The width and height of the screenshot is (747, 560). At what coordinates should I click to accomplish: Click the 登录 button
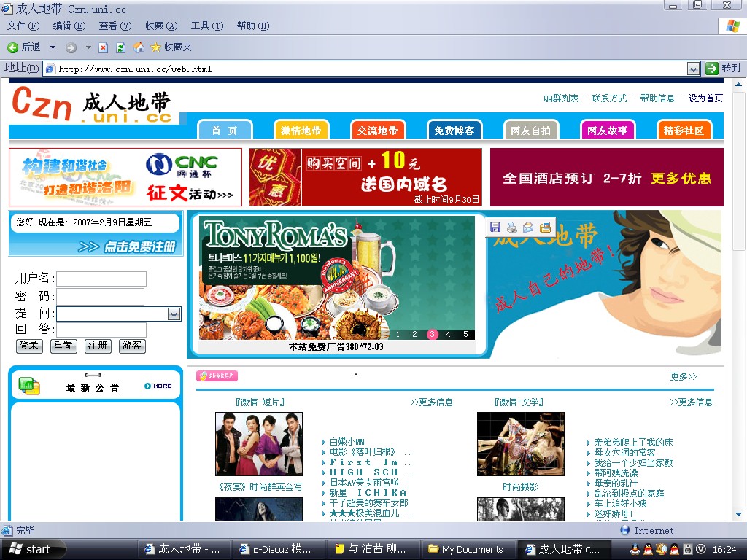29,346
